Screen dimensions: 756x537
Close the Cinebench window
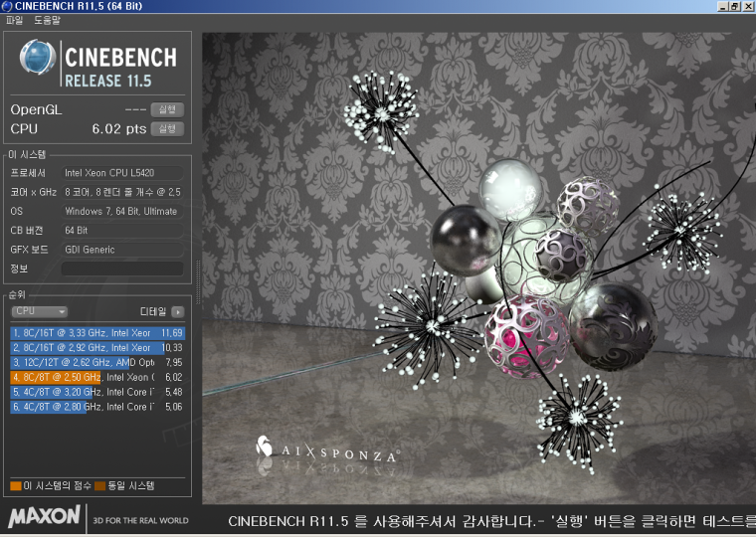748,6
